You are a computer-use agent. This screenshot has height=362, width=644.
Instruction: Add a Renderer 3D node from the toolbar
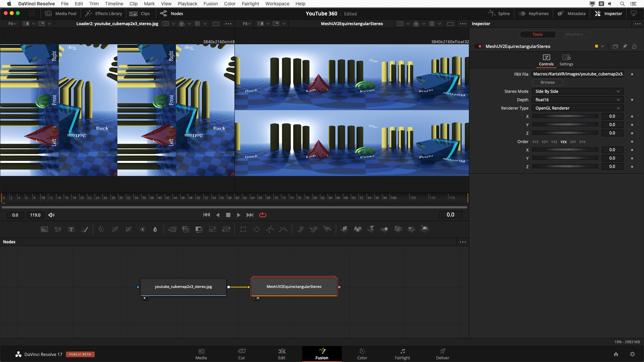[x=425, y=229]
